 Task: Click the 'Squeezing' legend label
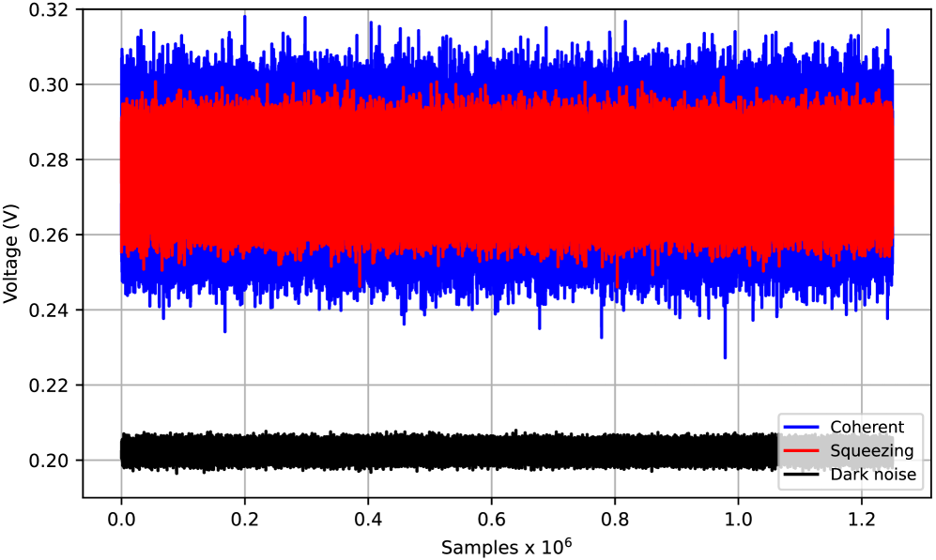871,450
